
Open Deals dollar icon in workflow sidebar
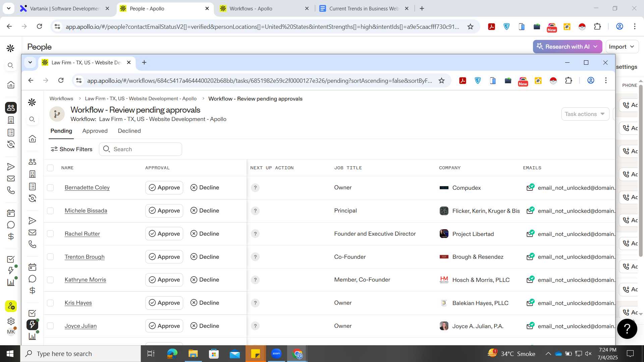tap(32, 291)
